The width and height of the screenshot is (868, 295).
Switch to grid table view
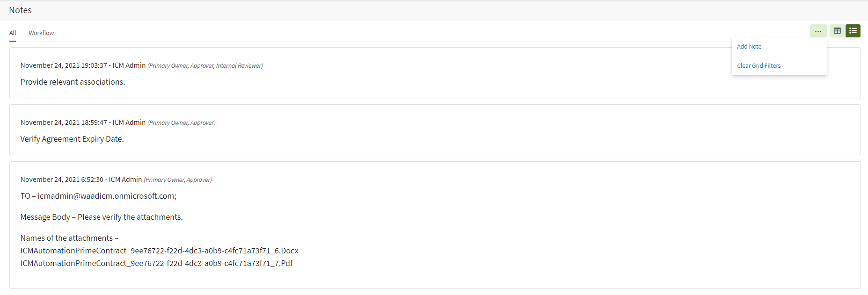(837, 31)
